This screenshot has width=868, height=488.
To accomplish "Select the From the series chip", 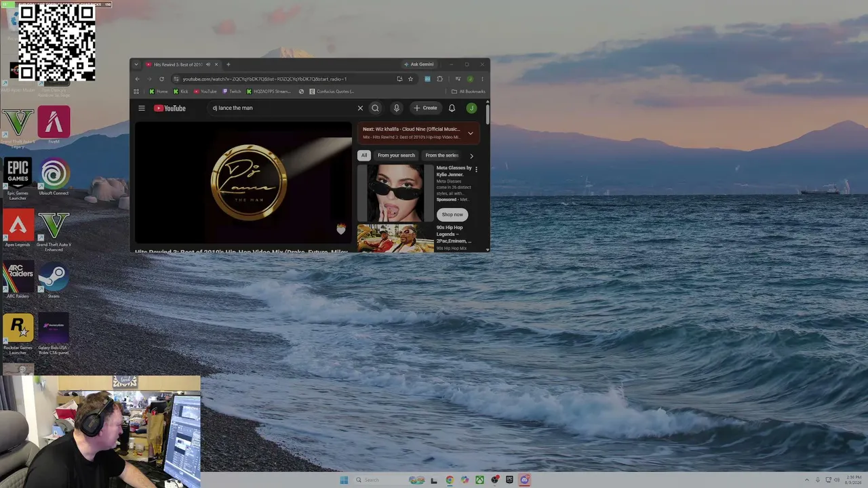I will tap(441, 155).
